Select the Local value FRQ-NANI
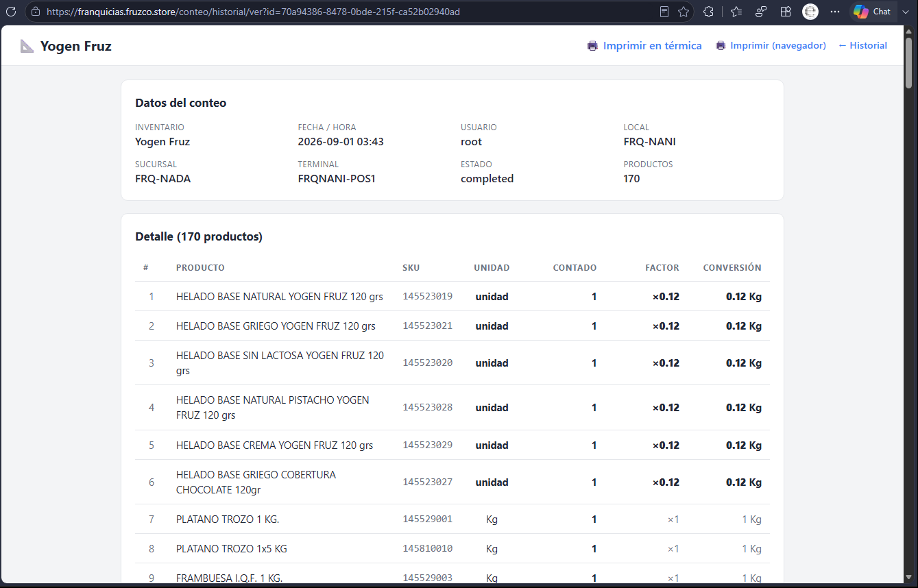Screen dimensions: 918x588 tap(649, 142)
